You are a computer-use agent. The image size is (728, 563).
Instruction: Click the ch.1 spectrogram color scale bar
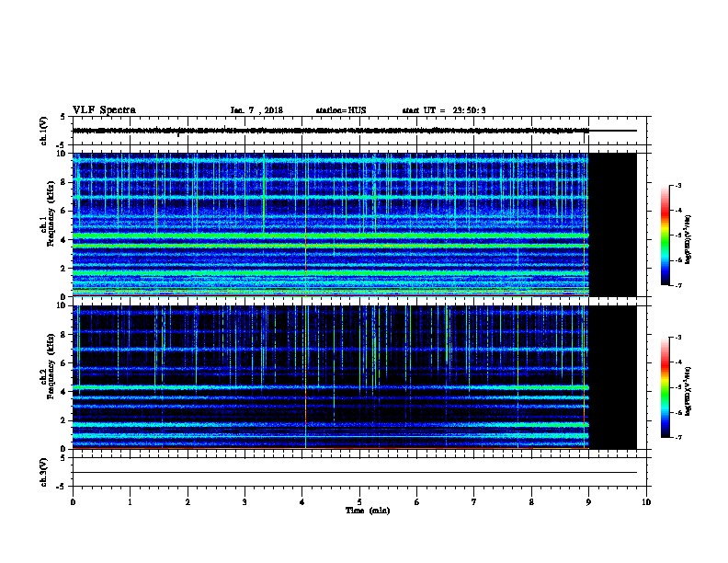pos(665,236)
